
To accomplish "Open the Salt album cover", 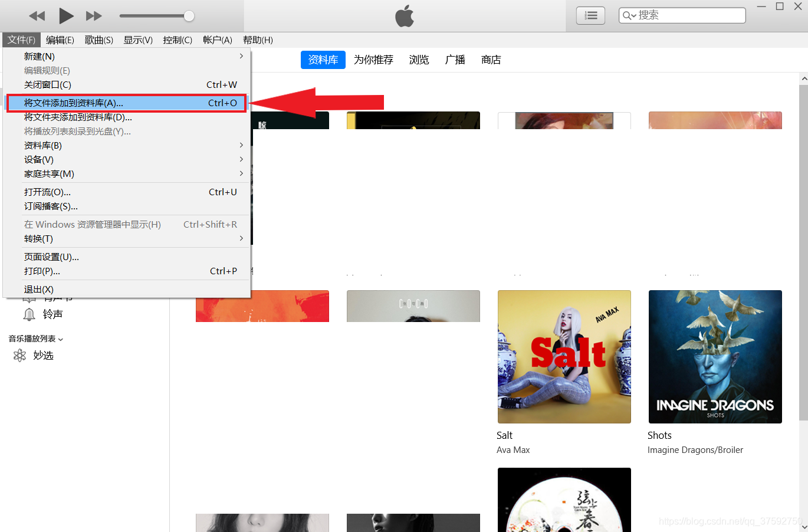I will 564,357.
